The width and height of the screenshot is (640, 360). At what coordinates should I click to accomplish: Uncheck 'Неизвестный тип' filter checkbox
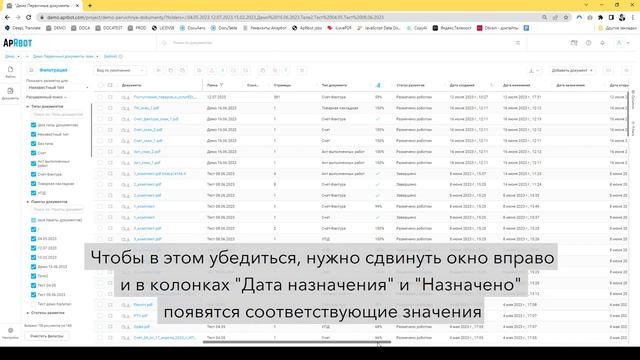(33, 134)
